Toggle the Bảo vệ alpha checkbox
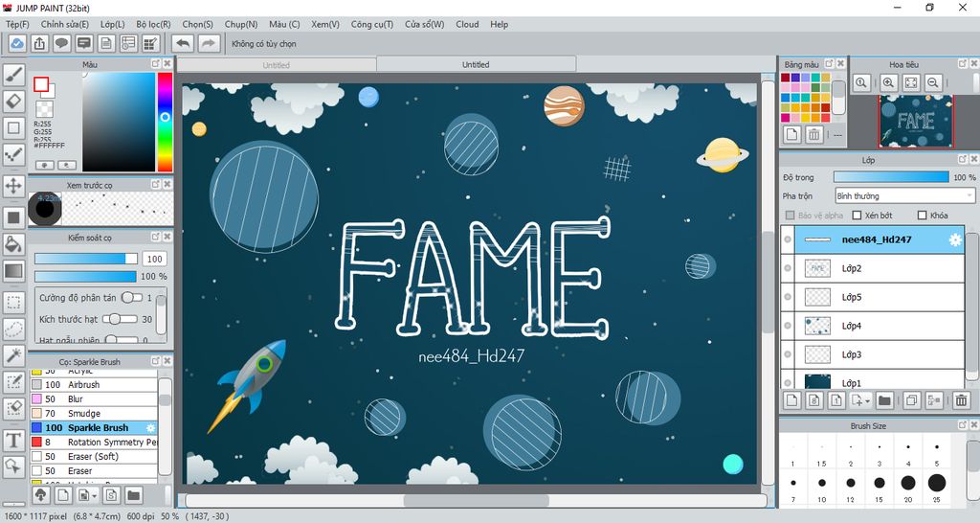 pyautogui.click(x=790, y=216)
